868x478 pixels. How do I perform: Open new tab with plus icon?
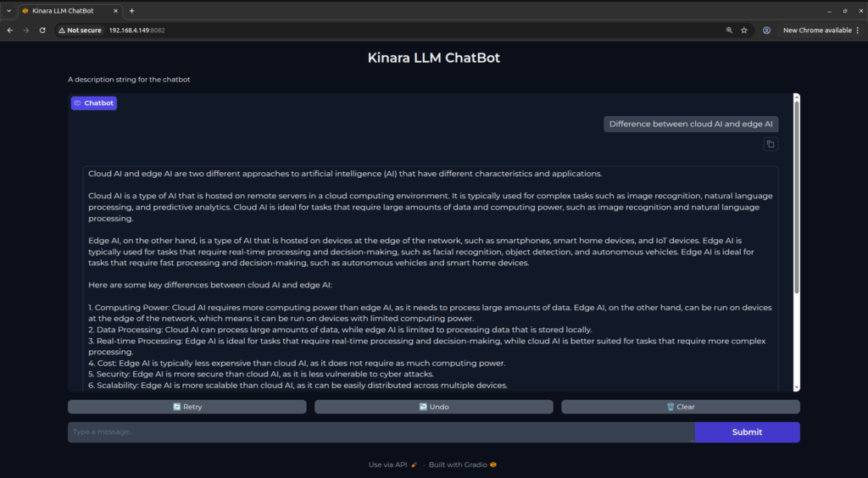click(131, 10)
